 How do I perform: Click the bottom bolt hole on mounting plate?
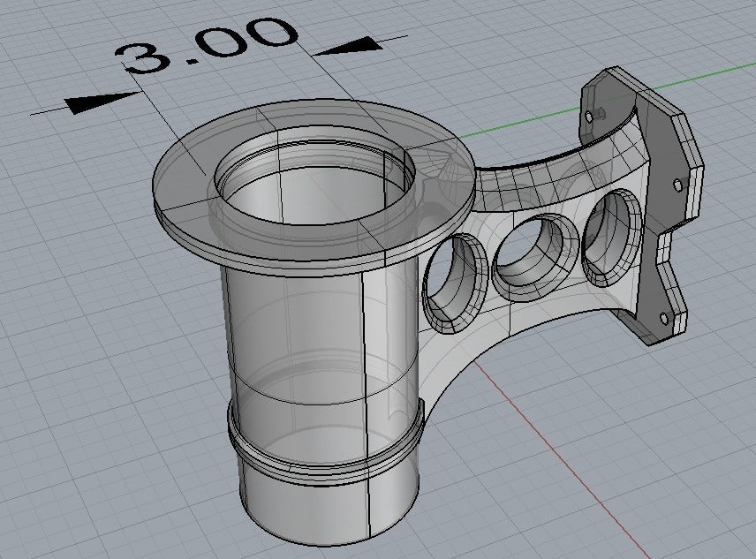tap(664, 319)
